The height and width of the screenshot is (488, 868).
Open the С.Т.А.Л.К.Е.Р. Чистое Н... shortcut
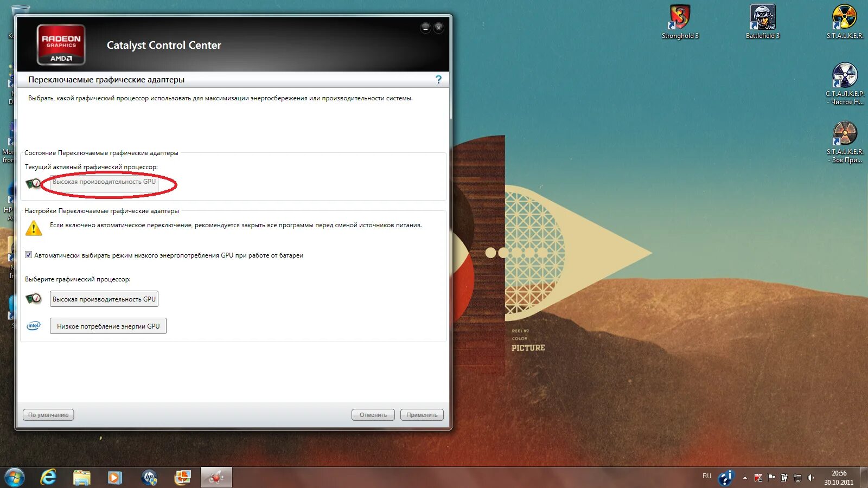pos(845,84)
